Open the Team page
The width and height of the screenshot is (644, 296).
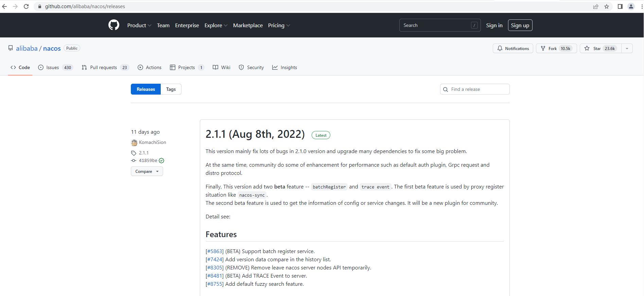pyautogui.click(x=163, y=26)
